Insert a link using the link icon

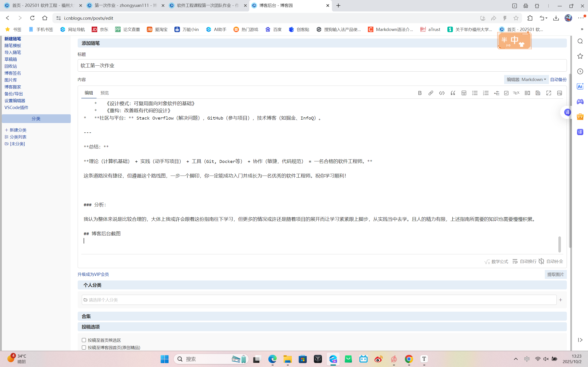(431, 93)
